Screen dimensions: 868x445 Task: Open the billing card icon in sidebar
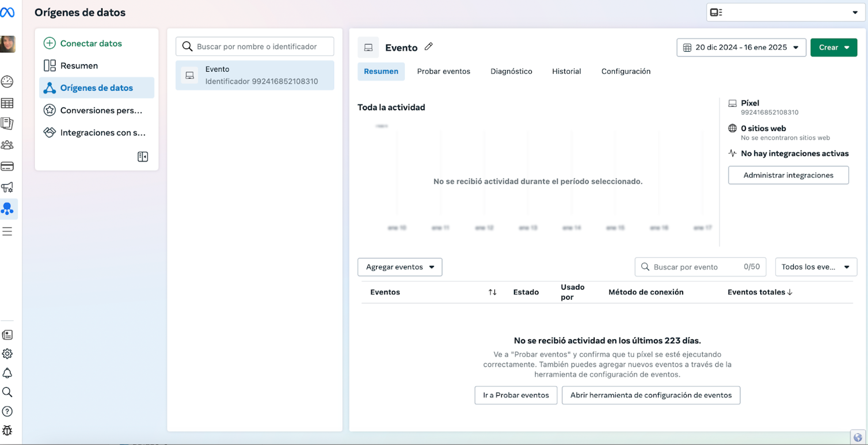[7, 166]
